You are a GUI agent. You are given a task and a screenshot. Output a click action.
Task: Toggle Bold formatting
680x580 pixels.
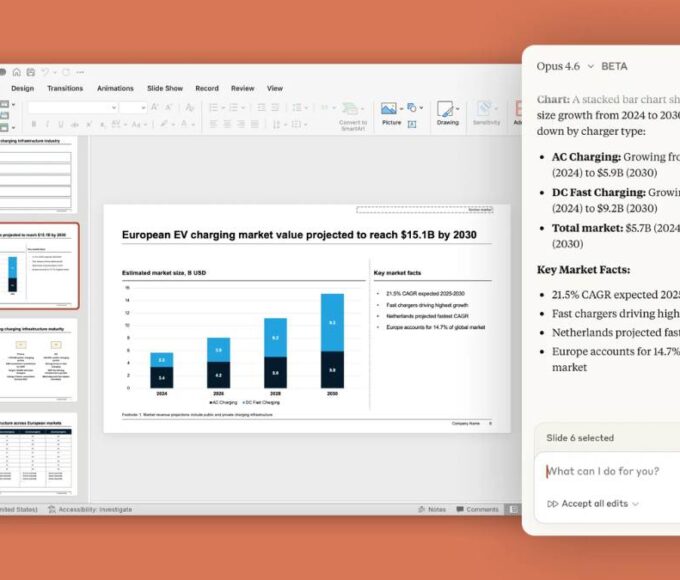click(x=33, y=125)
